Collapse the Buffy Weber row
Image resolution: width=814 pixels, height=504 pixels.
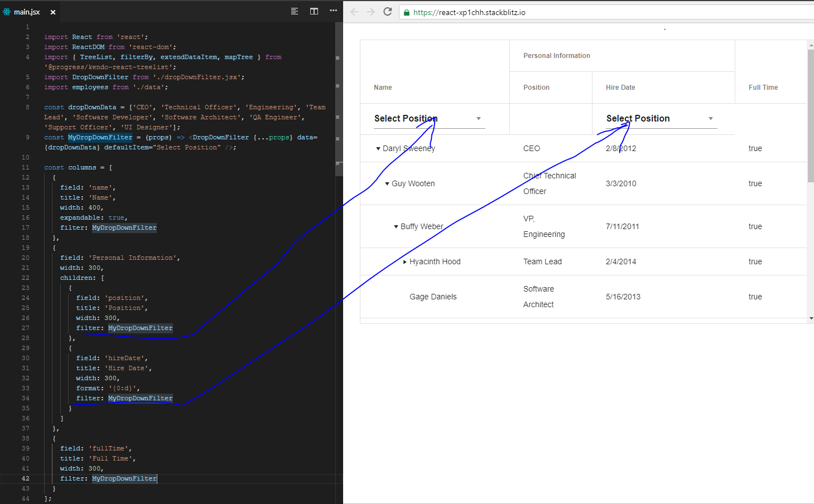(x=396, y=226)
